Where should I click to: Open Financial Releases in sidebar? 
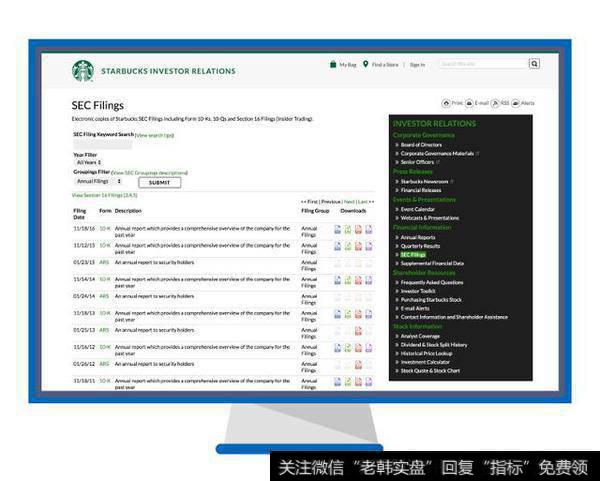[x=421, y=190]
